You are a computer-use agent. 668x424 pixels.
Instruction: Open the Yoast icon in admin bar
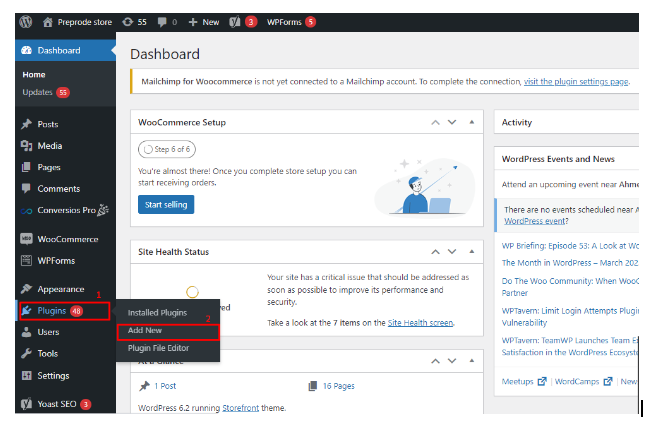(x=235, y=22)
